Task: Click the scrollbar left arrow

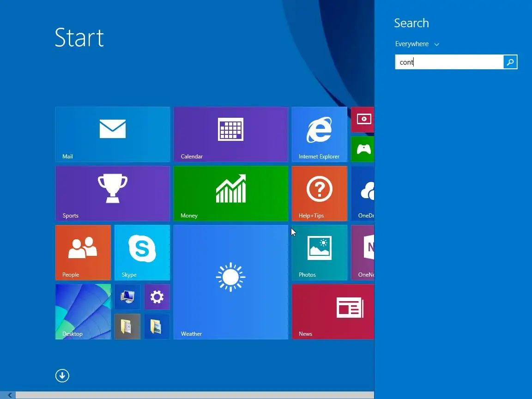Action: point(10,395)
